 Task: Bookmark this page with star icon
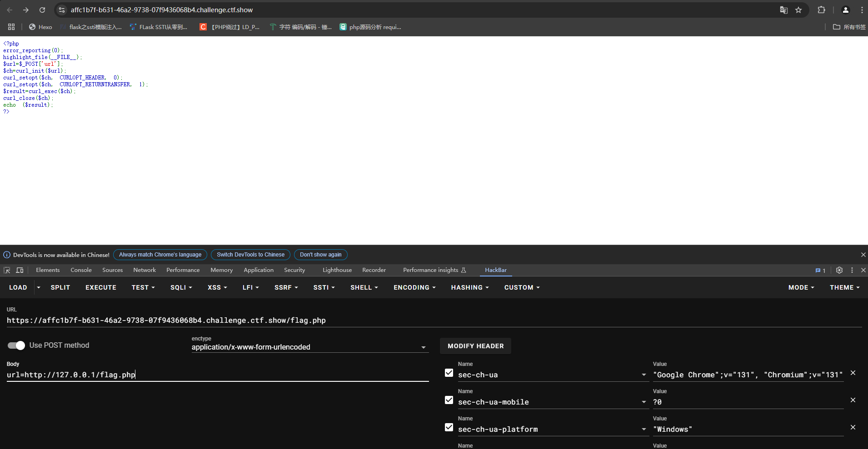(798, 10)
